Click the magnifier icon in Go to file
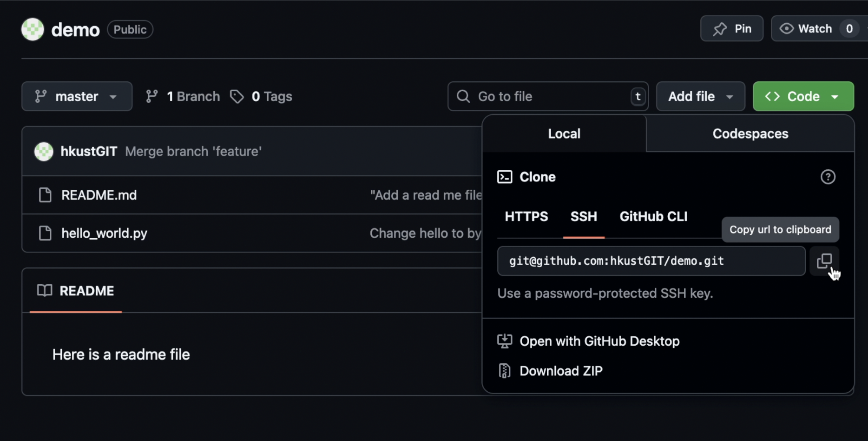The image size is (868, 441). (463, 96)
